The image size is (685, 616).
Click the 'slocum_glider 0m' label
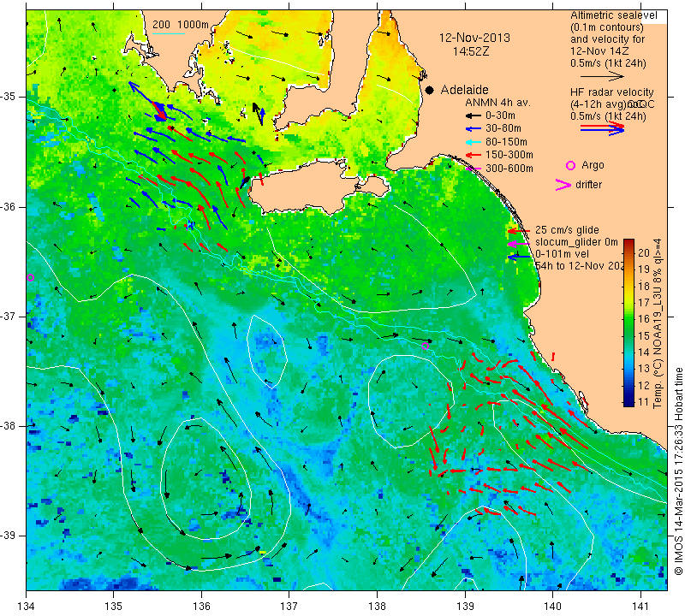[x=576, y=242]
